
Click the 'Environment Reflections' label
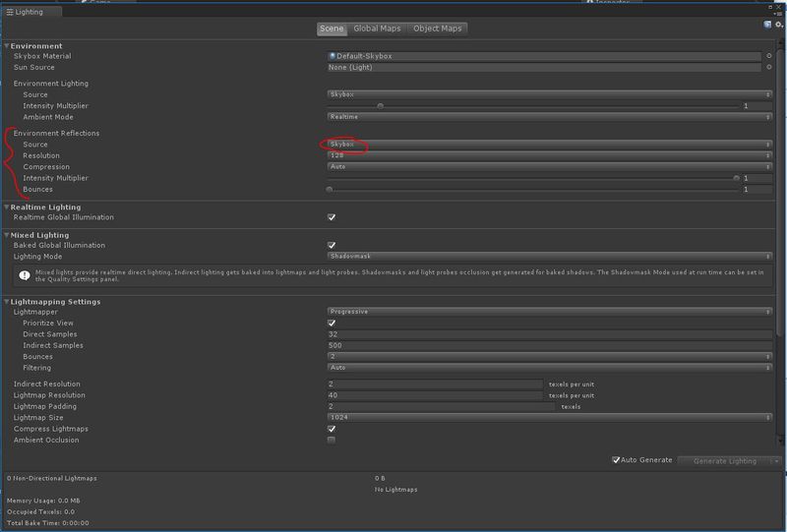point(56,133)
